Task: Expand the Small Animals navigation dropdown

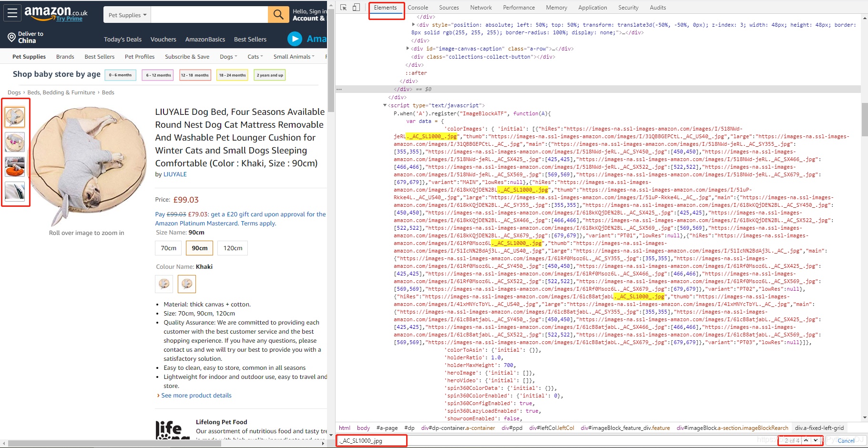Action: [294, 57]
